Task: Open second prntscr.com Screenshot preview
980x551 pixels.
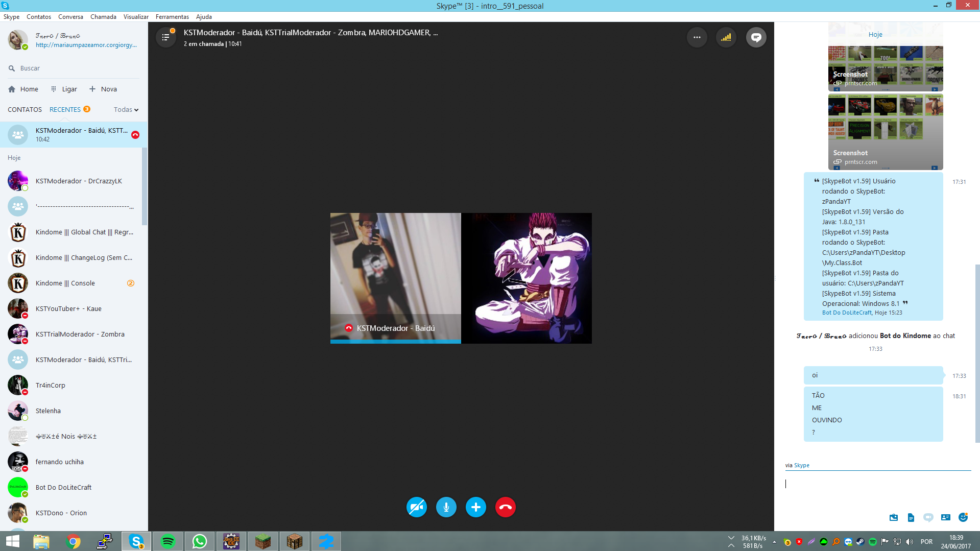Action: (886, 132)
